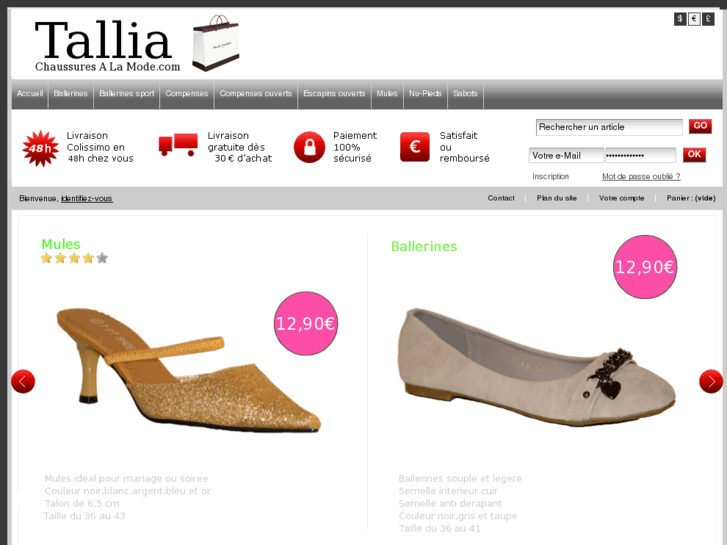727x545 pixels.
Task: Click the red delivery truck icon
Action: 178,145
